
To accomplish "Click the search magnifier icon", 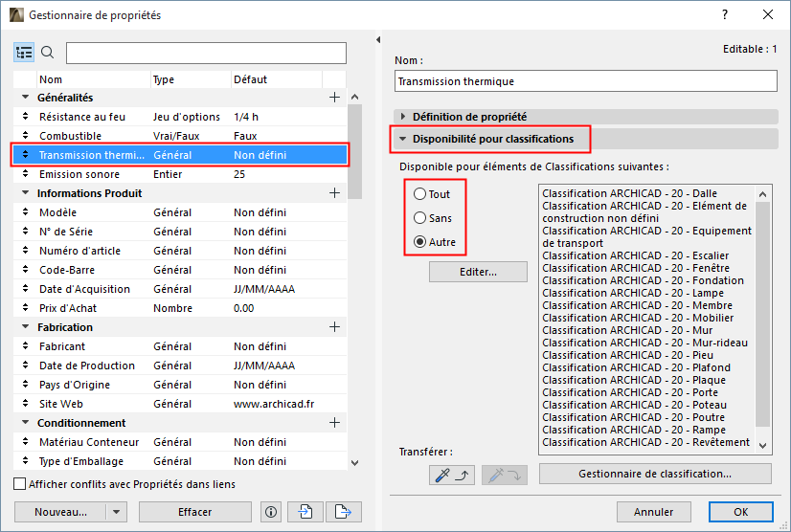I will point(48,53).
